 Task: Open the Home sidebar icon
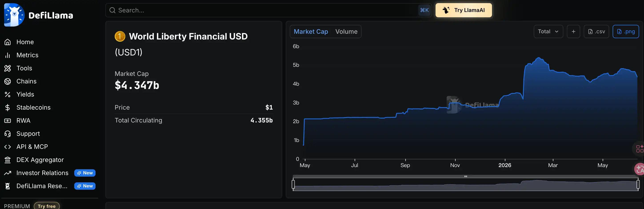pyautogui.click(x=8, y=42)
